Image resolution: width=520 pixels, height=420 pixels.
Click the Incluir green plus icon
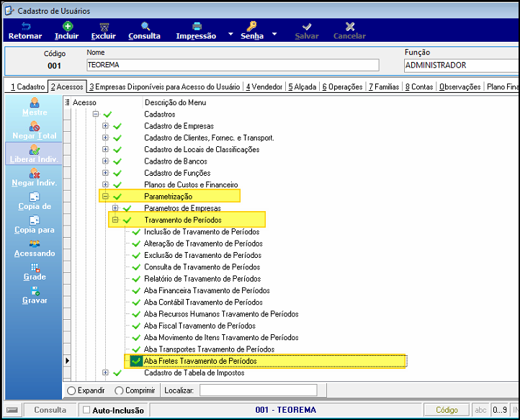point(67,26)
